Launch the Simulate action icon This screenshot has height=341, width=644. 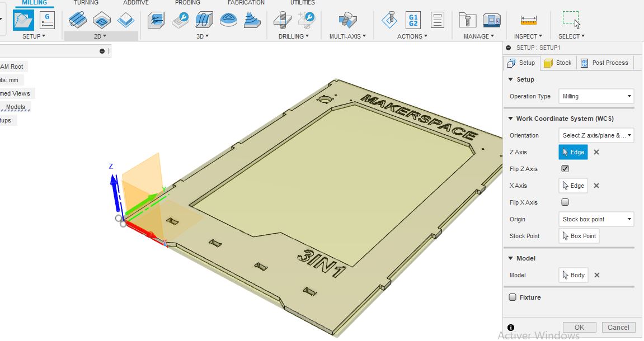(x=389, y=20)
